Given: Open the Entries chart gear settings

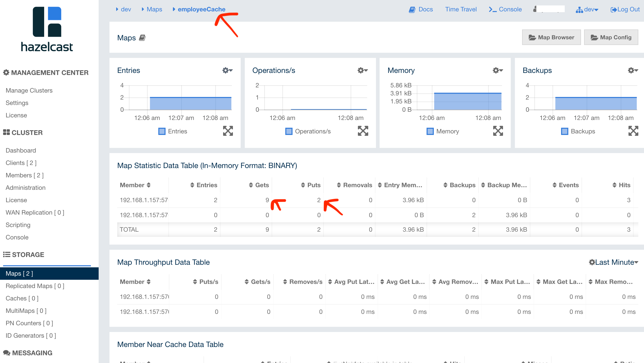Looking at the screenshot, I should [x=227, y=70].
